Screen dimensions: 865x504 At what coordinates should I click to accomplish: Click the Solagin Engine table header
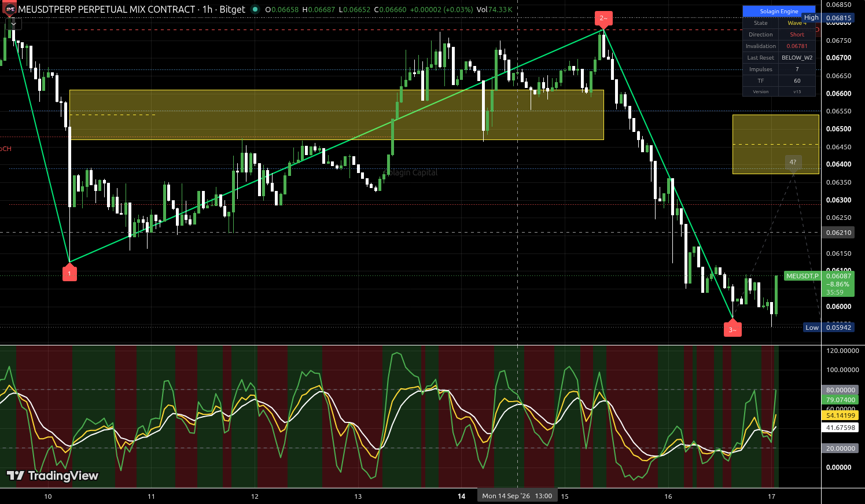coord(779,12)
